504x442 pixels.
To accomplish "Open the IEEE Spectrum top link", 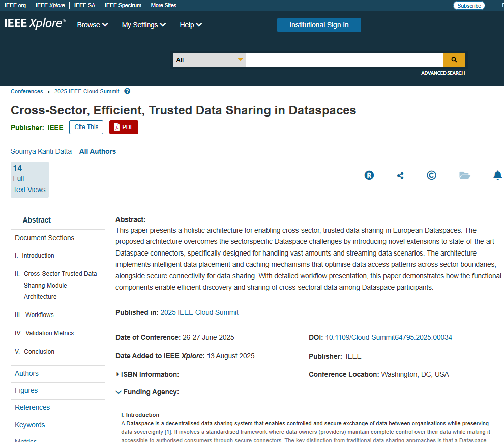I will tap(123, 5).
